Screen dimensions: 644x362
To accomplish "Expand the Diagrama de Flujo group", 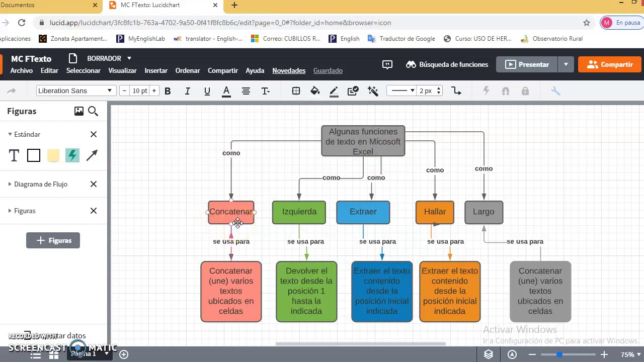I will tap(10, 184).
